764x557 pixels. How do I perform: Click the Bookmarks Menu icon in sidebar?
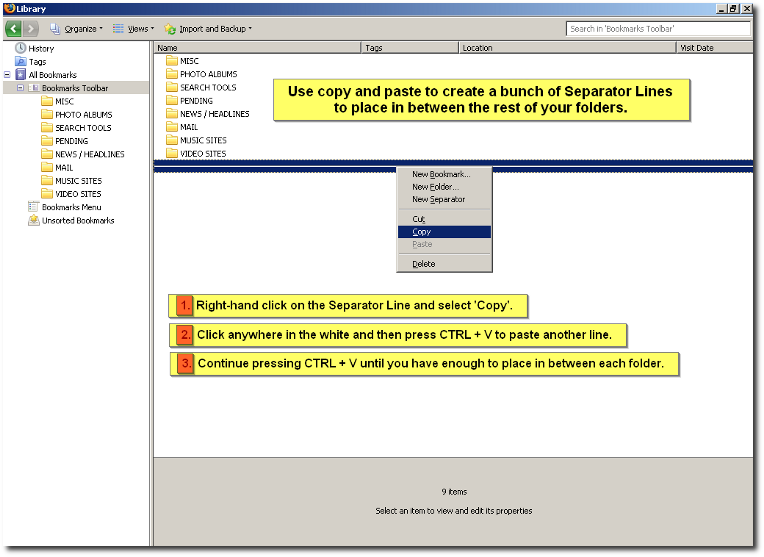(x=34, y=207)
